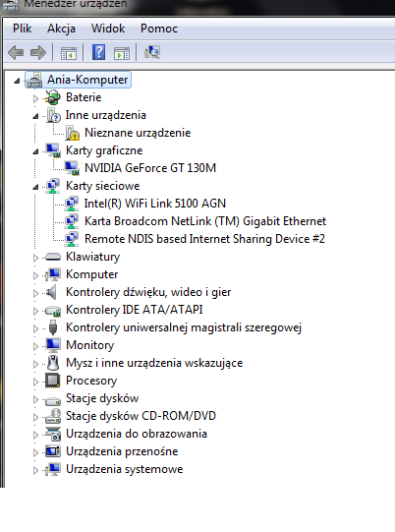Screen dimensions: 395x532
Task: Expand Stacje dysków CD-ROM/DVD
Action: point(35,417)
